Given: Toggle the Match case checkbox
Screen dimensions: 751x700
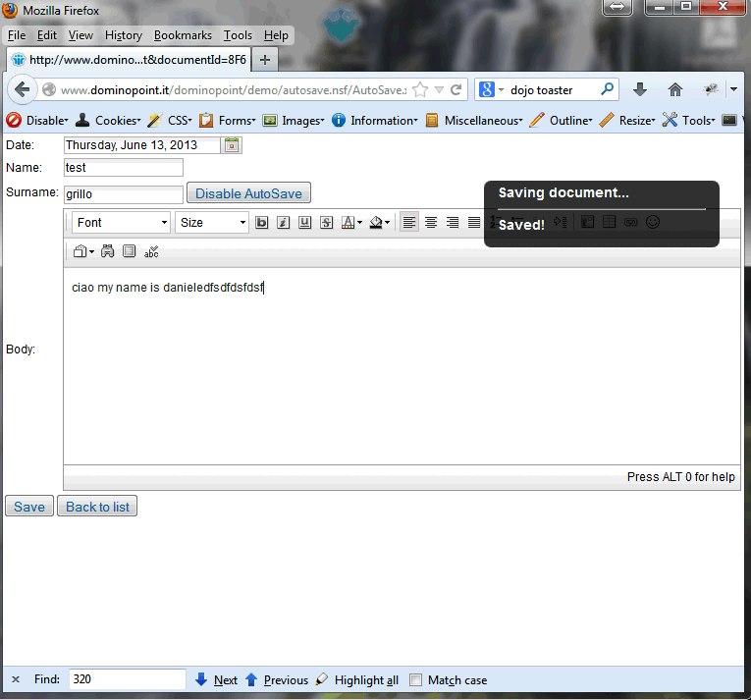Looking at the screenshot, I should pyautogui.click(x=415, y=680).
